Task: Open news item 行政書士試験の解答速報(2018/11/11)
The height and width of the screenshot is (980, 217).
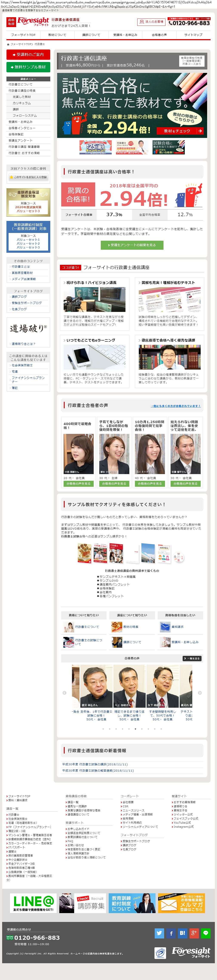Action: tap(98, 770)
